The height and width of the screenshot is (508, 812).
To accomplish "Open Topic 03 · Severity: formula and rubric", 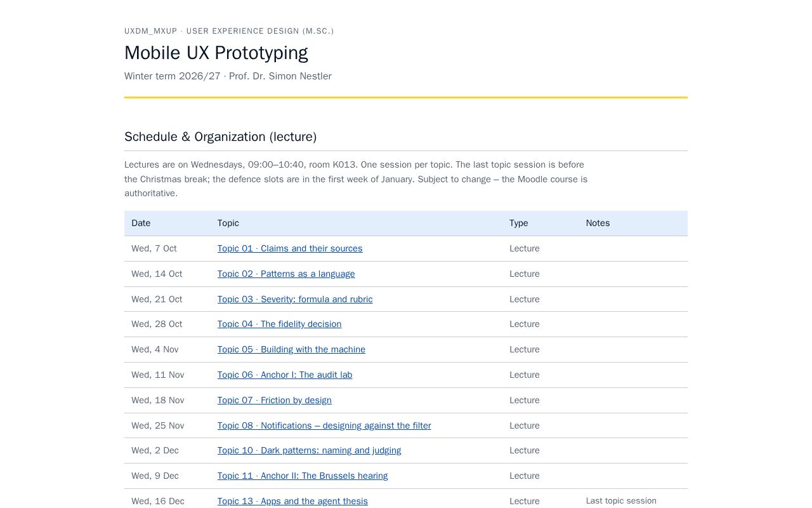I will point(295,299).
